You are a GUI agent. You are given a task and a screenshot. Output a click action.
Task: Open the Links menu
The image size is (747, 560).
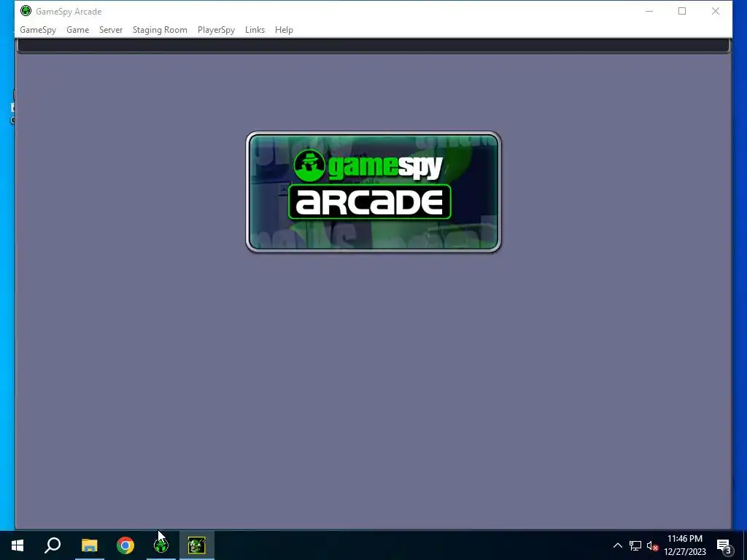click(255, 29)
